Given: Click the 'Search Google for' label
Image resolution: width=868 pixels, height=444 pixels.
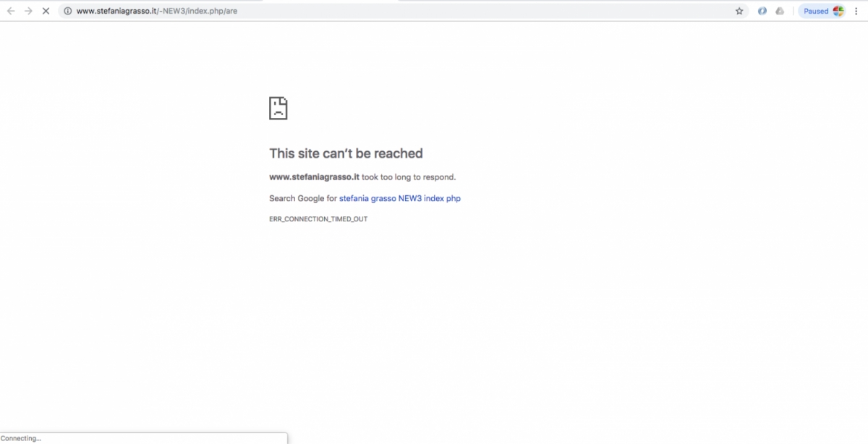Looking at the screenshot, I should (302, 198).
